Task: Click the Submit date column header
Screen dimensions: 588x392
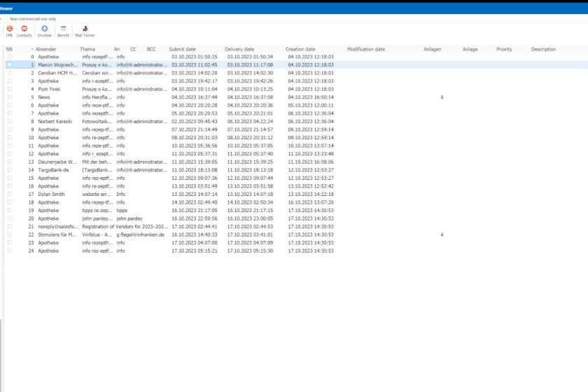Action: pos(182,49)
